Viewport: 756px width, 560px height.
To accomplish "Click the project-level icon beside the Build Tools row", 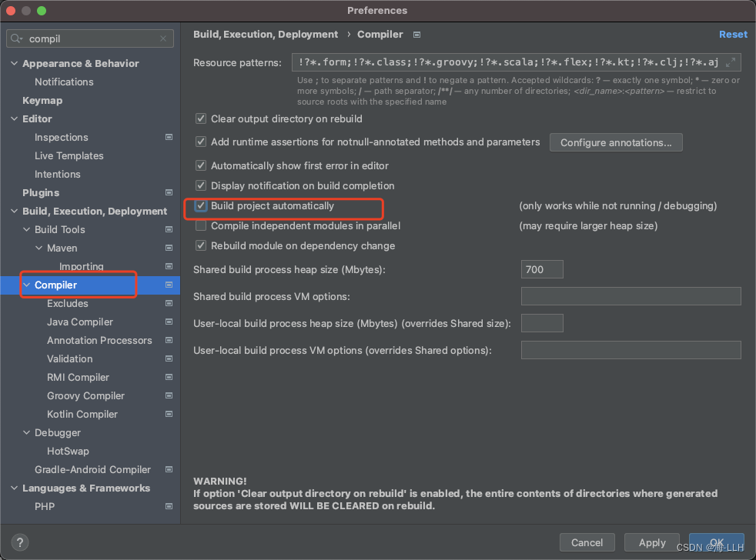I will pos(169,230).
